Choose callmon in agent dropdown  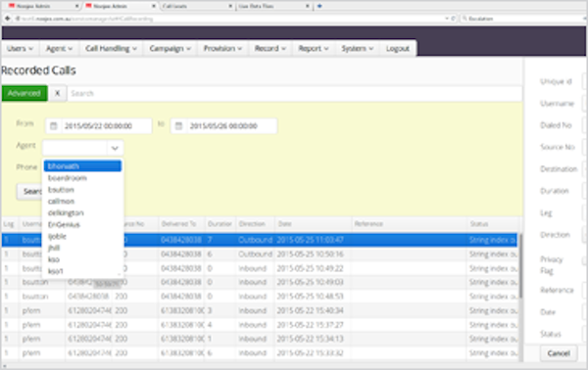[x=82, y=201]
